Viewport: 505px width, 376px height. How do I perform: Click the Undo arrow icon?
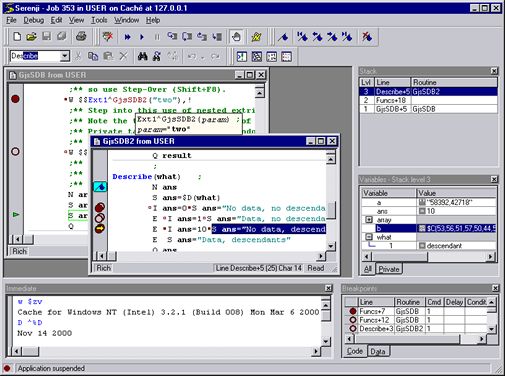[x=192, y=57]
